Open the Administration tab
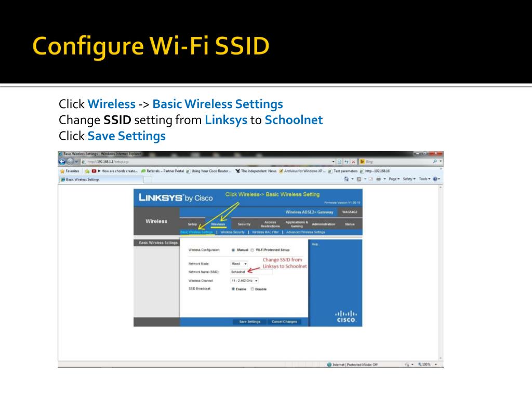 323,224
